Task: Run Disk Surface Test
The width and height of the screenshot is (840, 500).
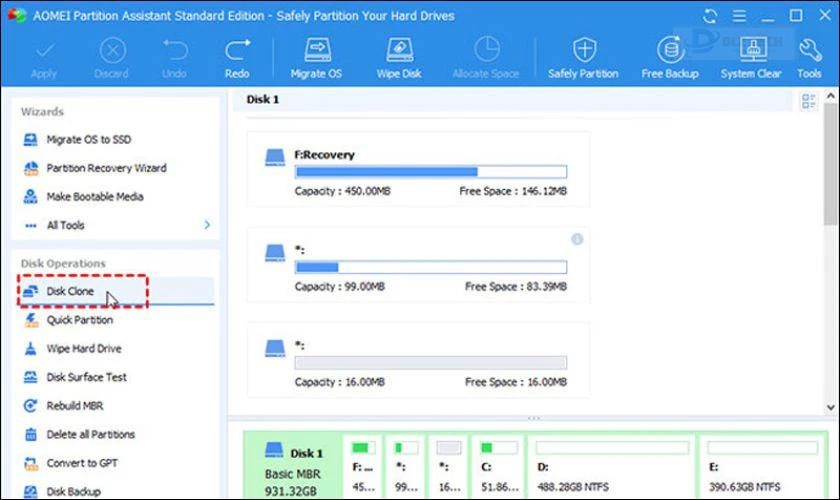Action: click(75, 377)
